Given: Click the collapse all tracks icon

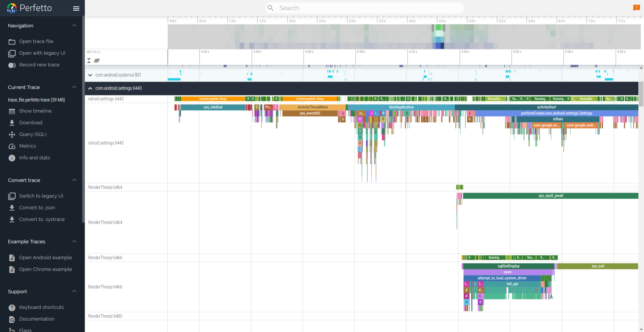Looking at the screenshot, I should click(x=89, y=60).
